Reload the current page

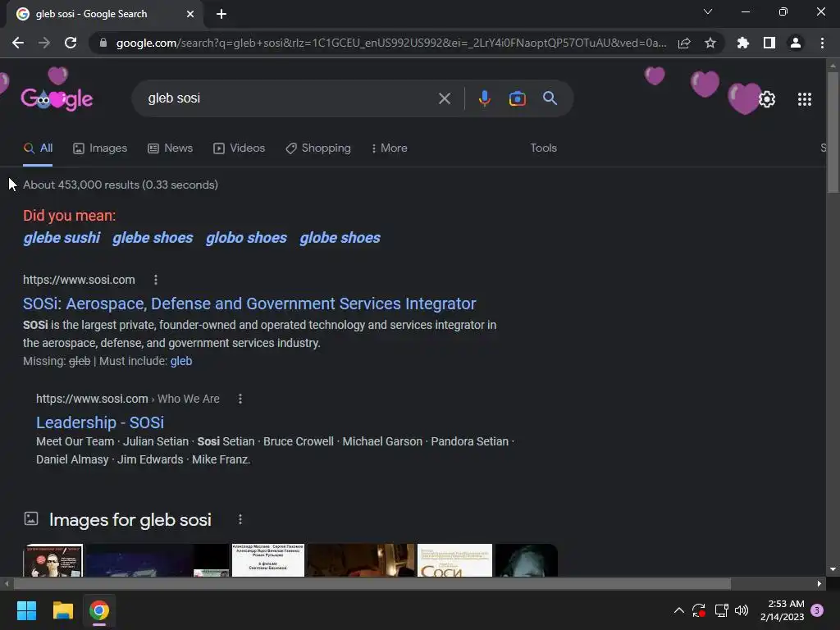pyautogui.click(x=71, y=43)
